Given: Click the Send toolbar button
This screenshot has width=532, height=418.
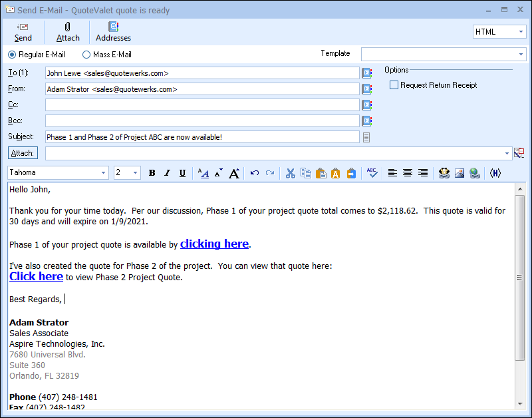Looking at the screenshot, I should click(x=23, y=32).
